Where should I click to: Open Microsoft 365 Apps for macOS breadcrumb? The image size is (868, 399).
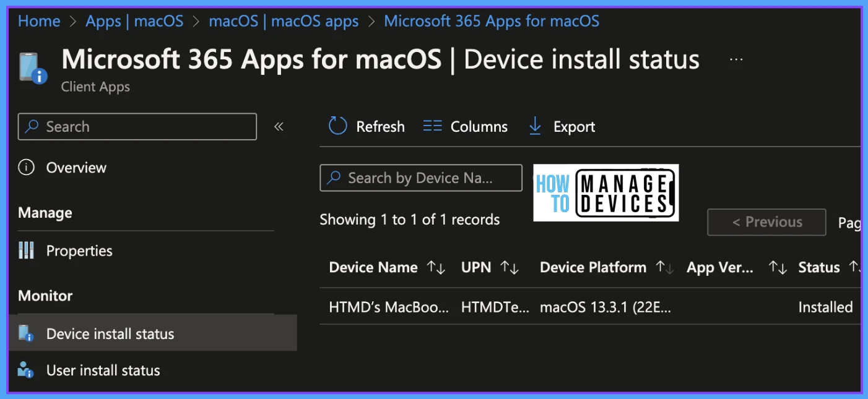[x=492, y=21]
